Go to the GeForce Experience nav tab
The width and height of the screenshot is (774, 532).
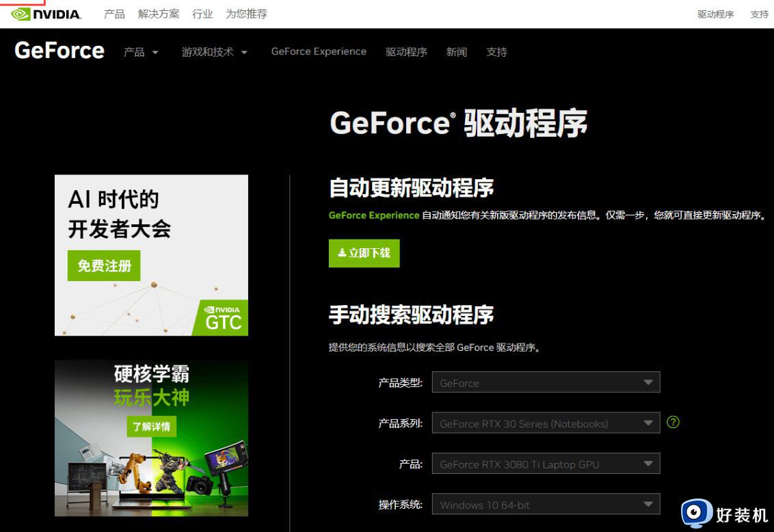[x=319, y=51]
